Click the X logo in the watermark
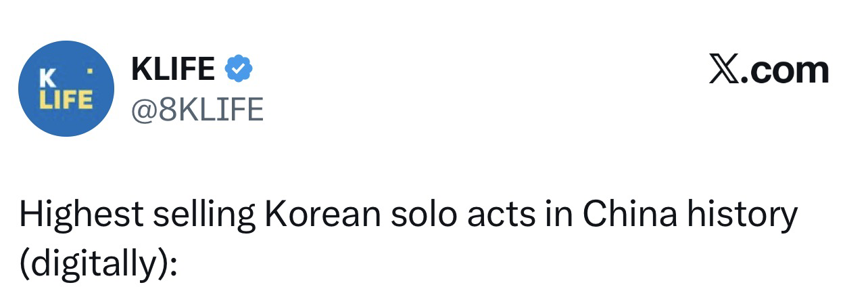 (x=724, y=71)
